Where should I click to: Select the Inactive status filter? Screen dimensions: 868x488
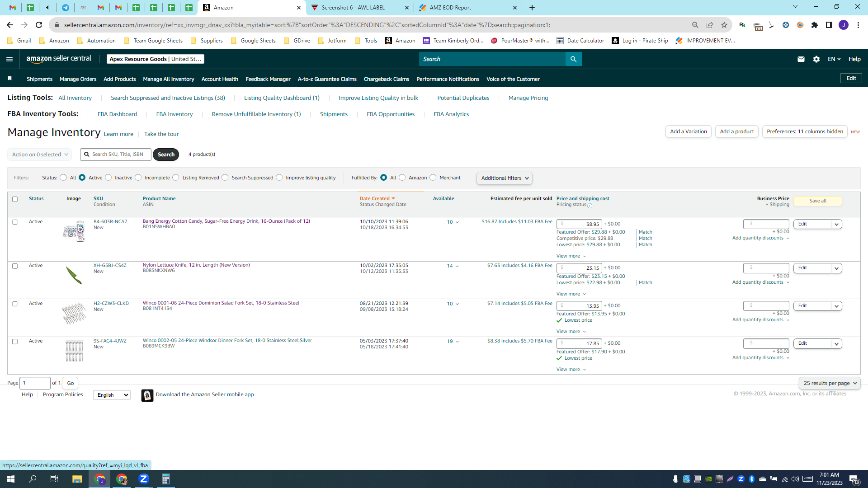click(108, 178)
